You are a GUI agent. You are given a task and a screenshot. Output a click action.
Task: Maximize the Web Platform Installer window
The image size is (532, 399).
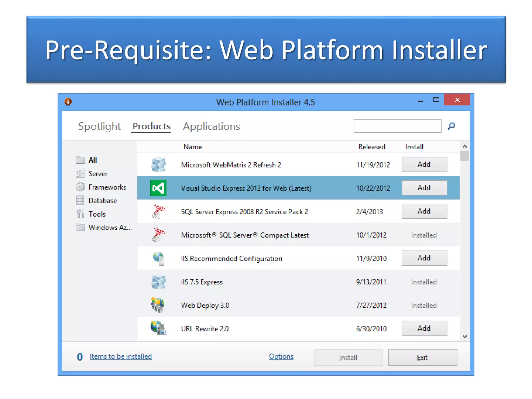[x=436, y=100]
